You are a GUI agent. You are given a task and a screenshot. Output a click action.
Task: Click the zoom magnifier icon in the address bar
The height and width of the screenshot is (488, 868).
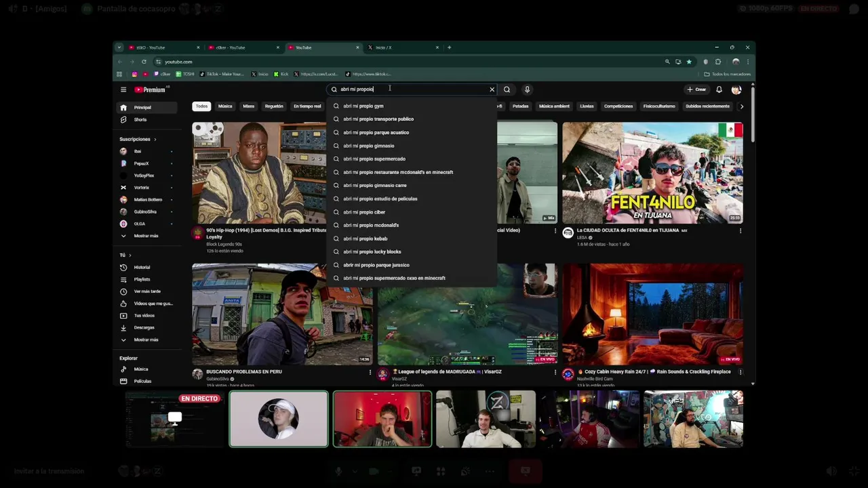coord(667,62)
